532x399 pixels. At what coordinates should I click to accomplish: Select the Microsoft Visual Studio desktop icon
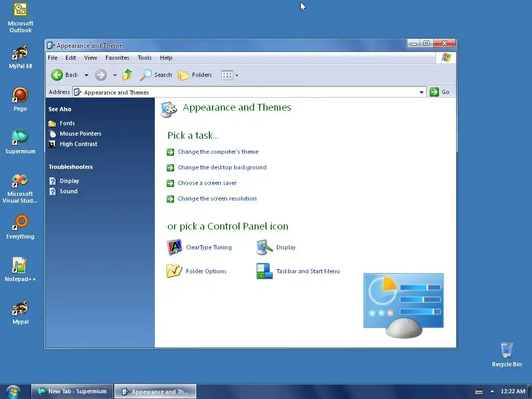20,188
